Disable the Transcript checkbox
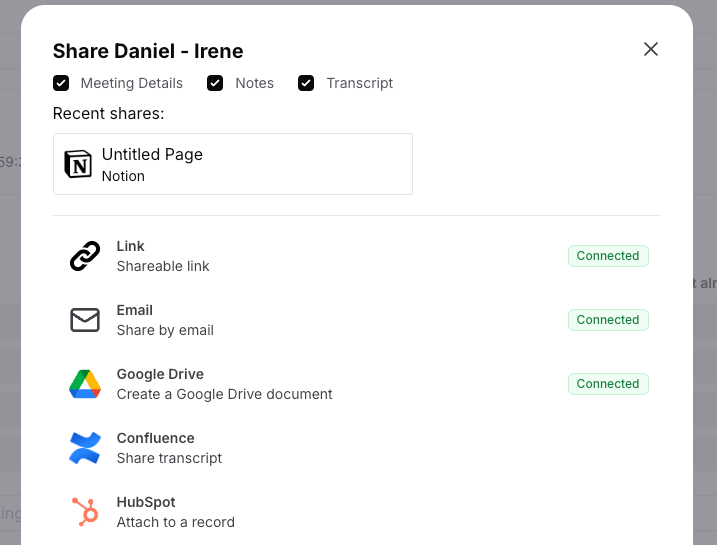 306,83
